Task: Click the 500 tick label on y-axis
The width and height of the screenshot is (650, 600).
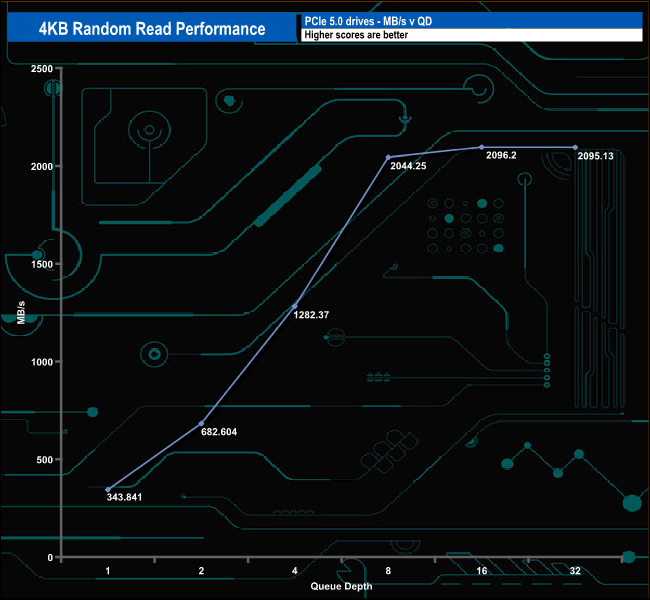Action: click(44, 460)
